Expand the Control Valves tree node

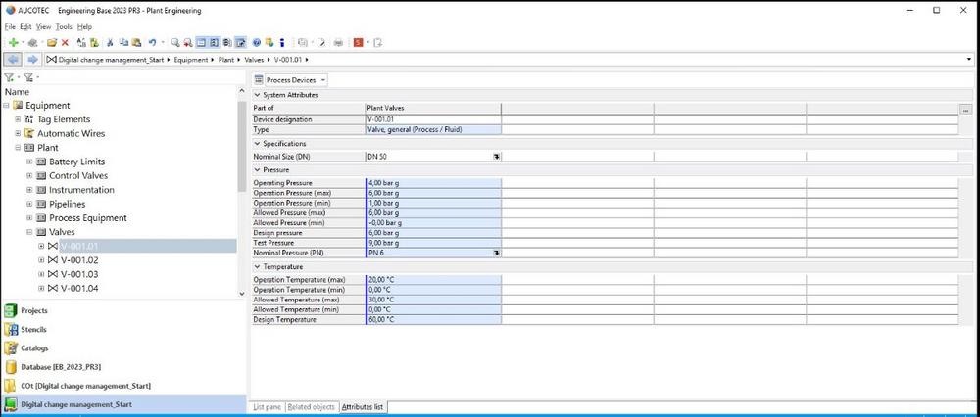point(29,176)
